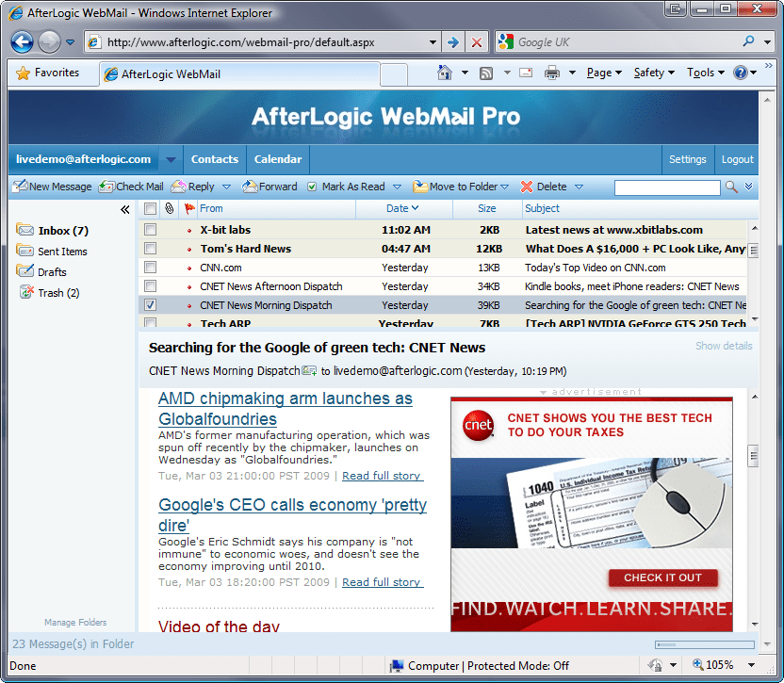
Task: Switch to the Contacts tab
Action: tap(214, 159)
